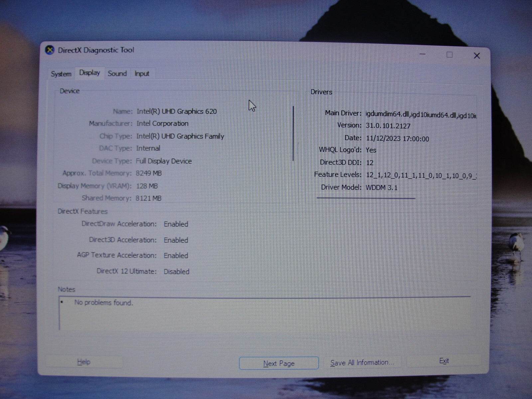Click the DirectX 12 Ultimate Disabled status
The height and width of the screenshot is (399, 532).
(x=176, y=271)
